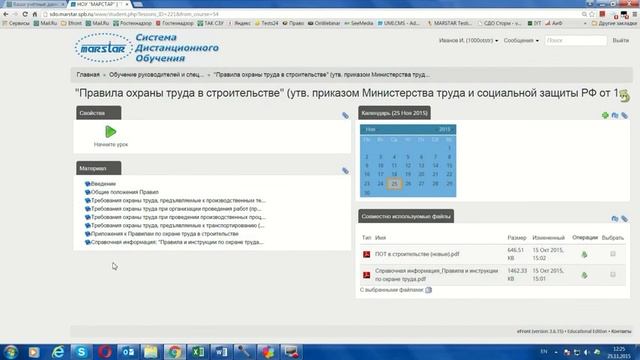Open Требования охраны труда, предъявляемые к транспортированию

[x=177, y=225]
